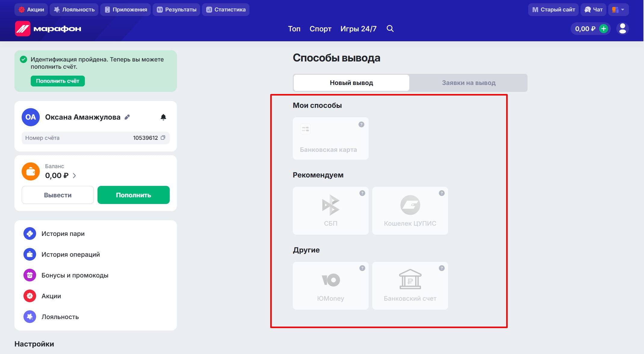
Task: Open the user profile avatar icon
Action: point(623,29)
